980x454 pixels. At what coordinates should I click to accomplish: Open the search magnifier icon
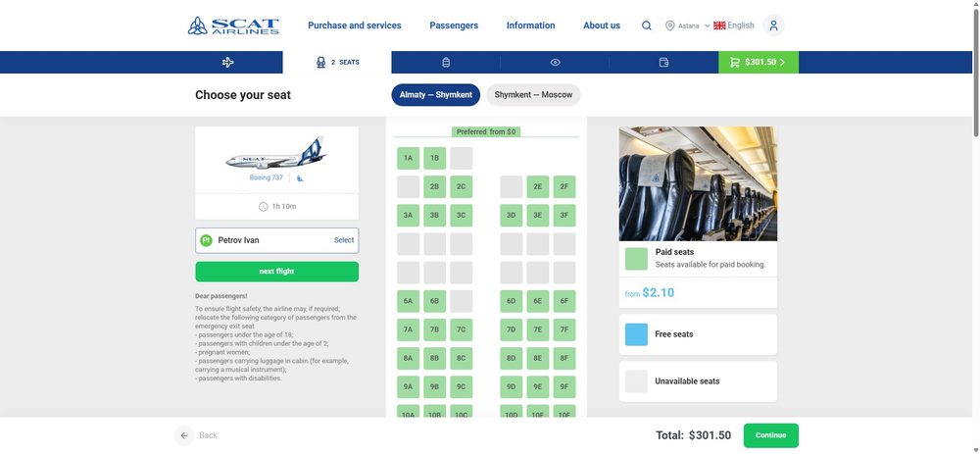[646, 25]
